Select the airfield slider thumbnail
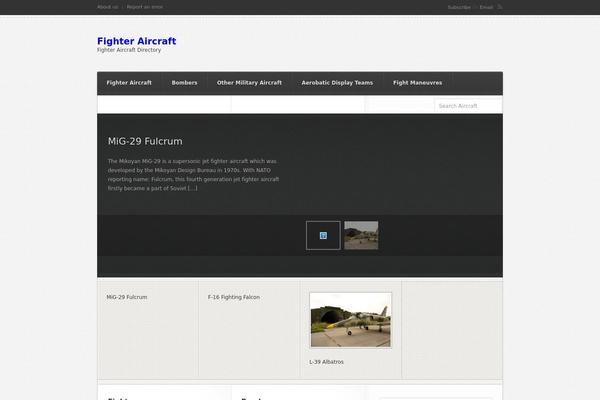 (x=361, y=235)
